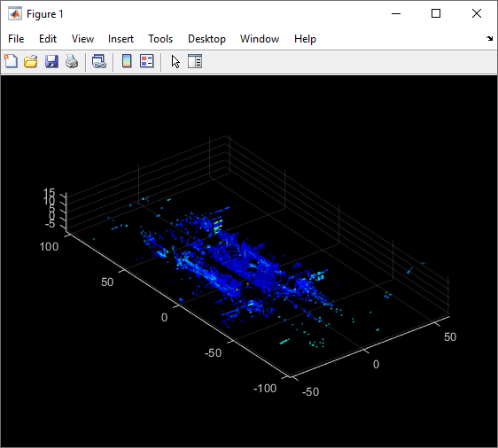
Task: Open the File menu
Action: tap(16, 39)
